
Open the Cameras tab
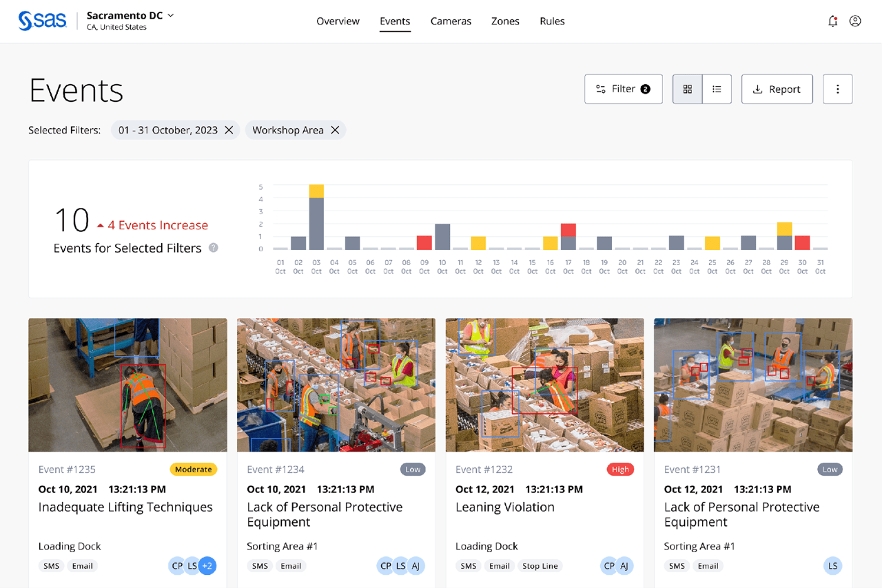coord(451,21)
